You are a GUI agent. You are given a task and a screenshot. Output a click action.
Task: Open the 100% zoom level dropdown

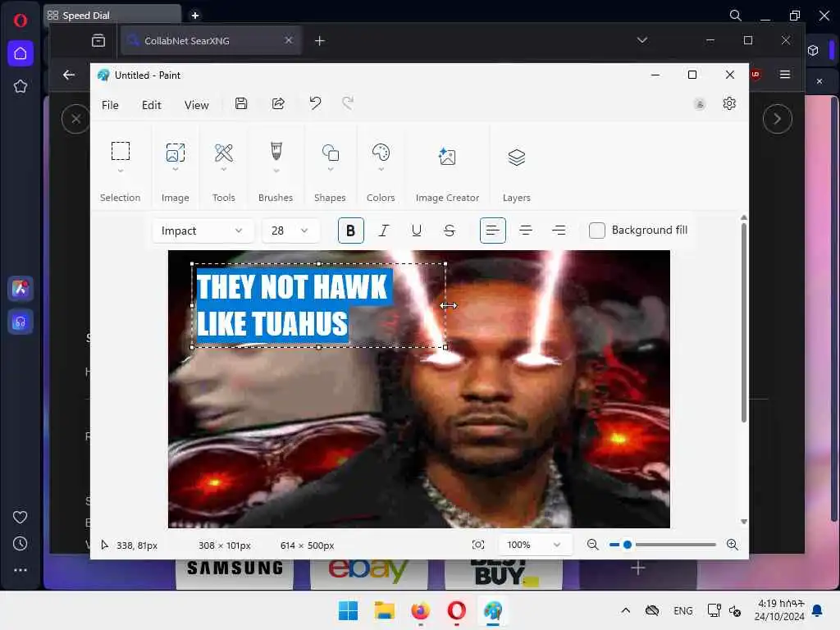click(x=533, y=545)
